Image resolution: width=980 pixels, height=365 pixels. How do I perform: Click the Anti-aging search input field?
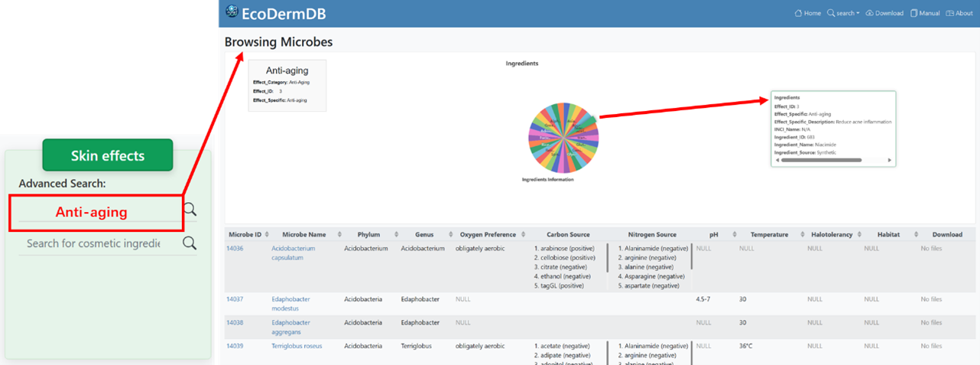[x=96, y=212]
